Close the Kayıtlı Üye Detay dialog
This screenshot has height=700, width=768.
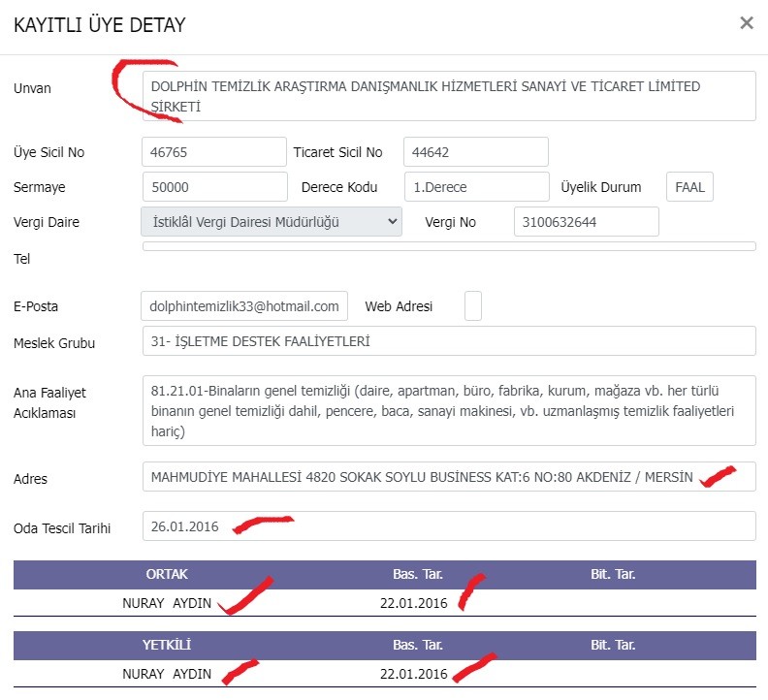click(x=747, y=22)
